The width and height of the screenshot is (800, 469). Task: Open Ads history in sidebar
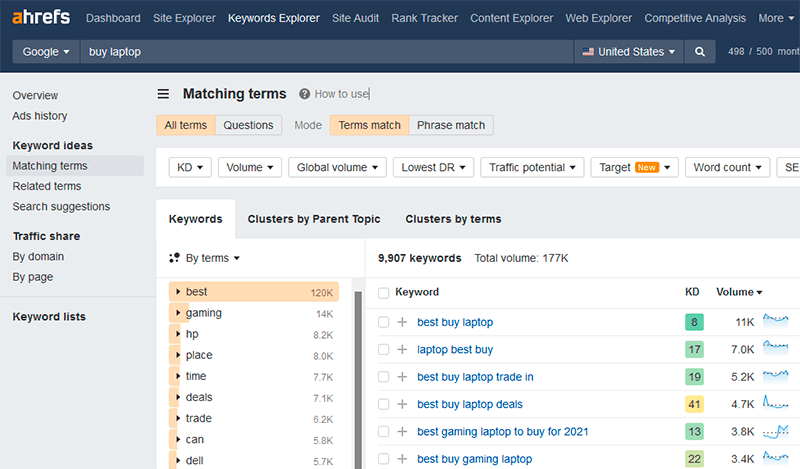pyautogui.click(x=40, y=116)
